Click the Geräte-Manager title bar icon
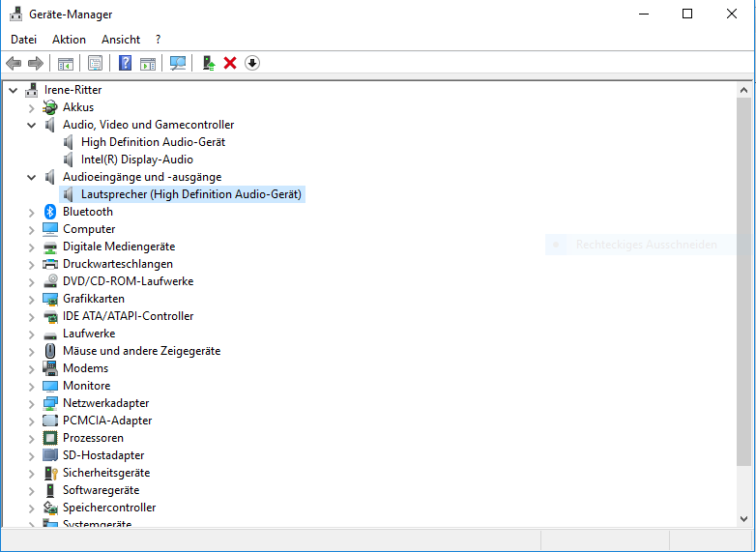This screenshot has width=756, height=552. click(15, 14)
